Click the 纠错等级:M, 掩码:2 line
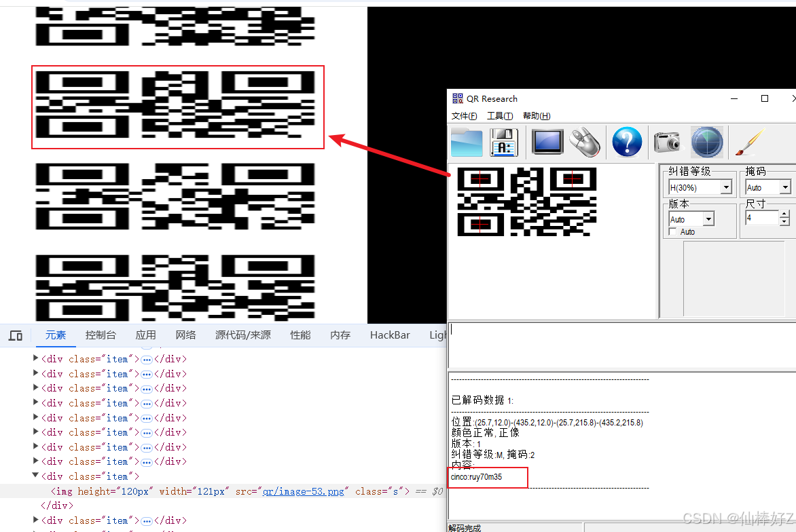Screen dimensions: 796x532 click(x=493, y=455)
